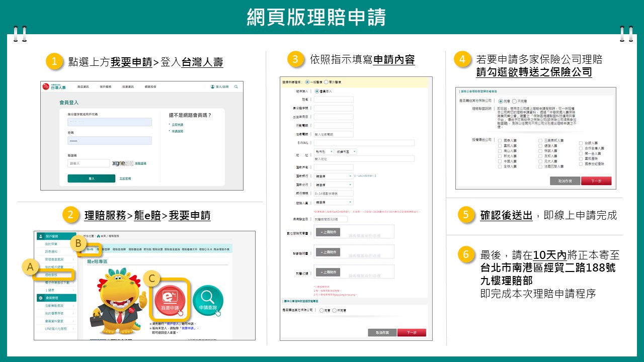Click the 忘記密碼 link
This screenshot has height=362, width=644.
[125, 178]
